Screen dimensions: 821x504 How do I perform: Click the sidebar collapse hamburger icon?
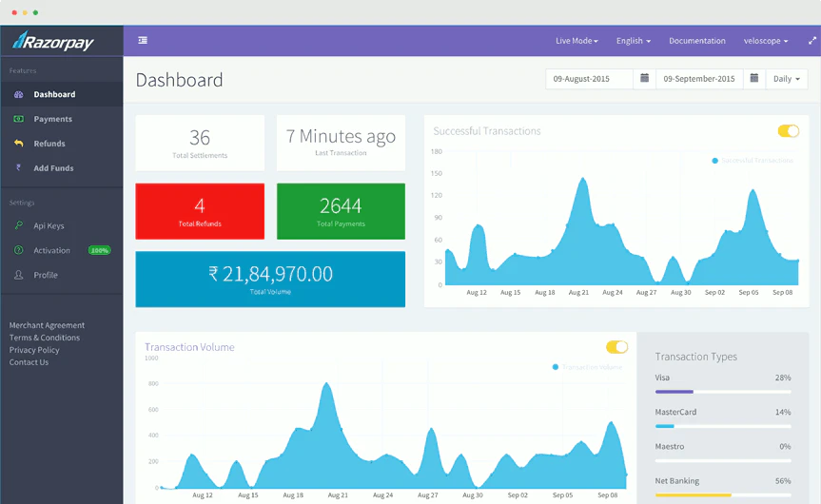[x=143, y=40]
